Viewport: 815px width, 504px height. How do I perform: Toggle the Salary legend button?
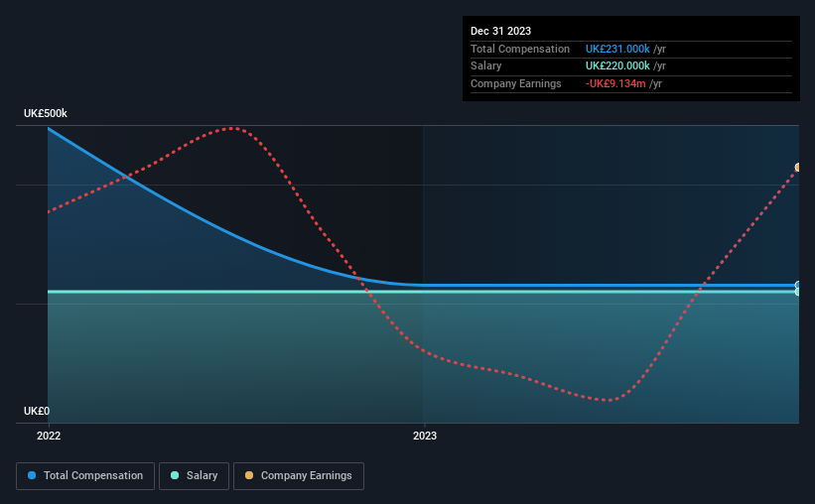tap(194, 476)
